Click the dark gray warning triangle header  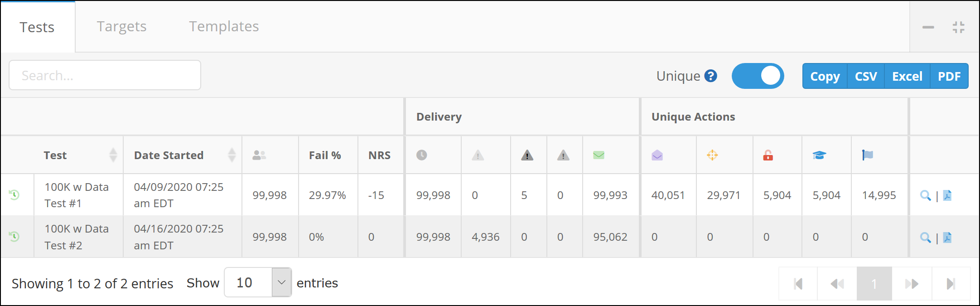(563, 155)
